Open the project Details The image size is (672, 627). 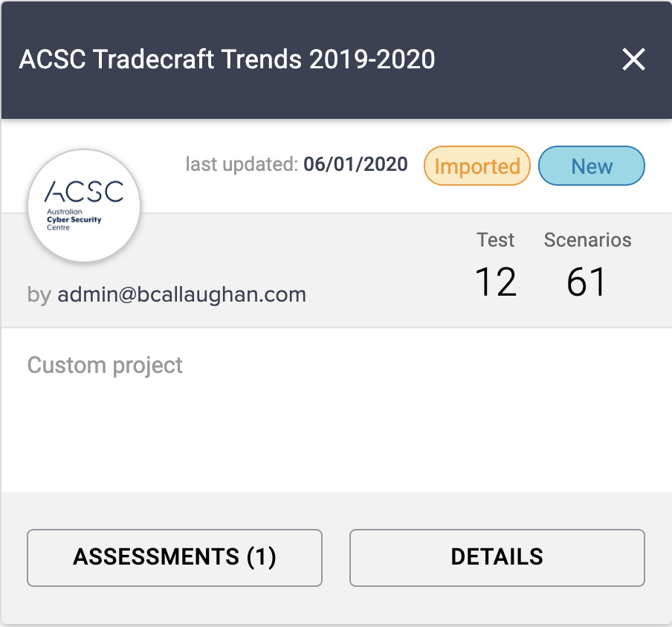tap(497, 557)
